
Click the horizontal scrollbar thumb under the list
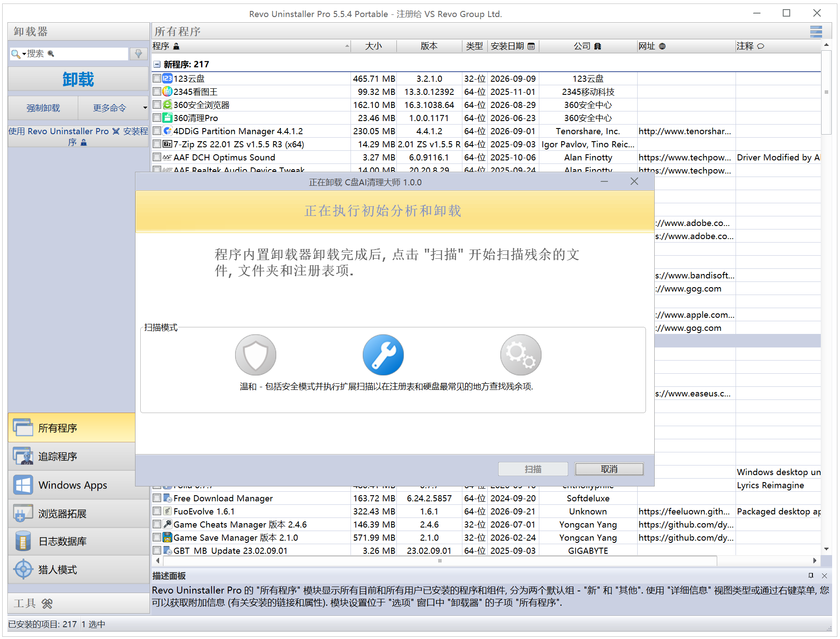[440, 561]
